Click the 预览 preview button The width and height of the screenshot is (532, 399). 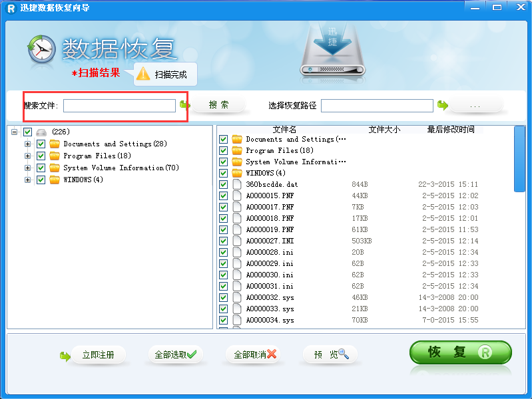coord(330,355)
